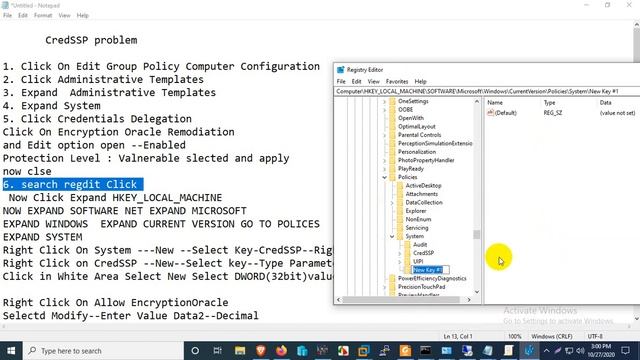Screen dimensions: 640x360
Task: Click the string value icon beside (Default)
Action: [490, 113]
